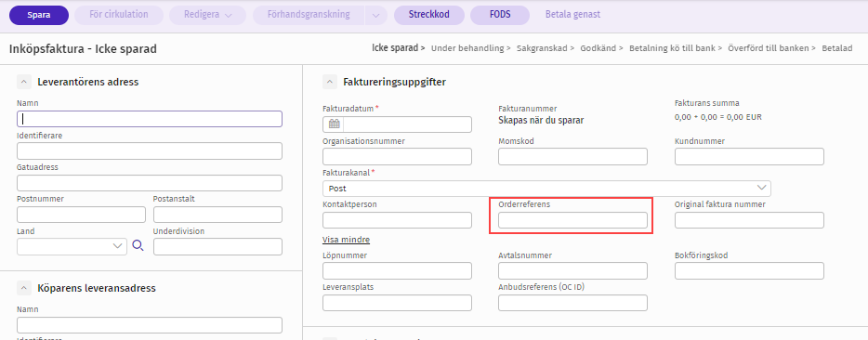Collapse the Köparens leveransadress section
Viewport: 868px width, 340px height.
(24, 288)
